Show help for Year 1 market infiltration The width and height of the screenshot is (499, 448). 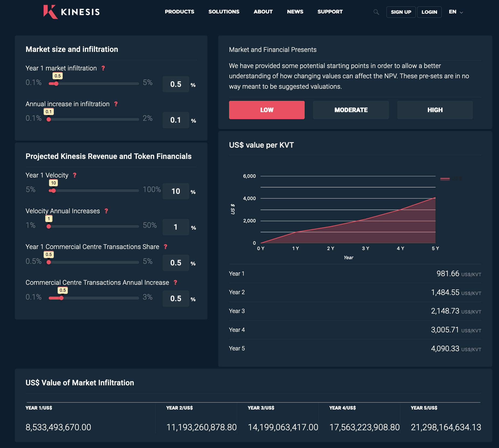click(103, 68)
